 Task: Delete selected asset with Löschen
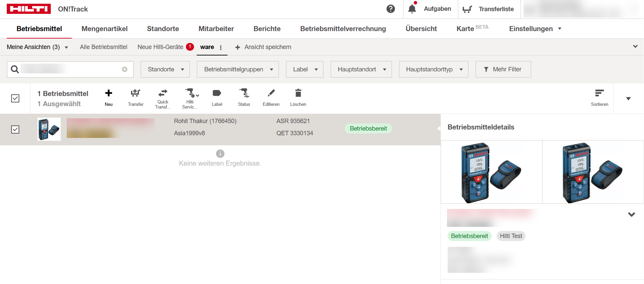pyautogui.click(x=298, y=98)
